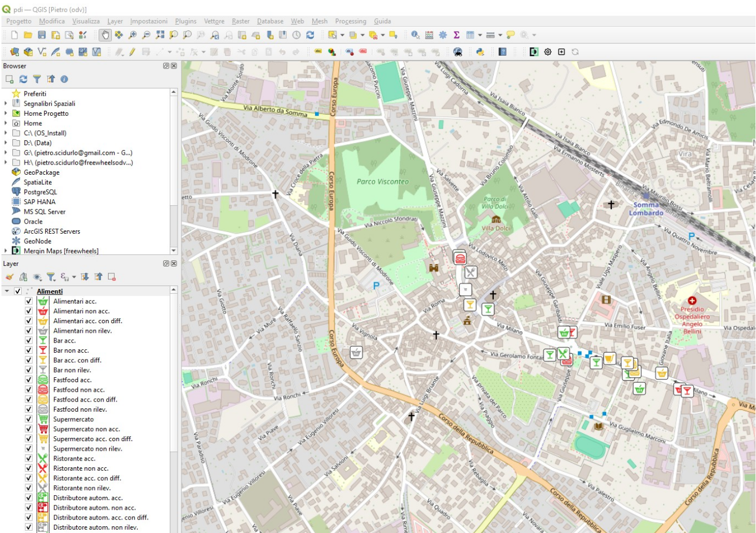The image size is (756, 533).
Task: Open the Raster menu
Action: pos(240,21)
